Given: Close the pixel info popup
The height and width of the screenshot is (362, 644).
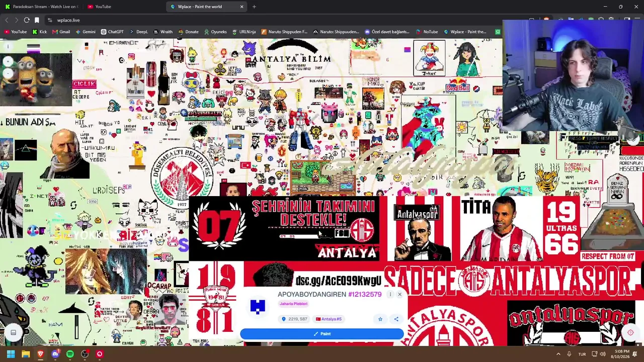Looking at the screenshot, I should (400, 295).
